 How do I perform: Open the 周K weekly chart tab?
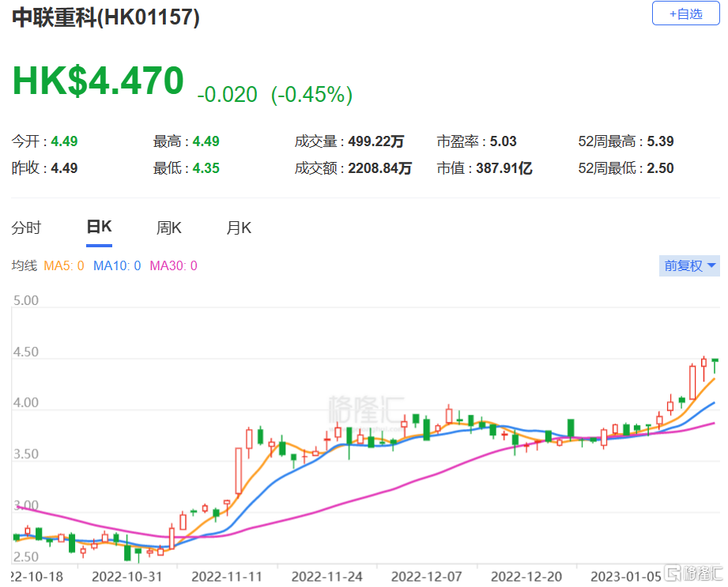[x=168, y=228]
